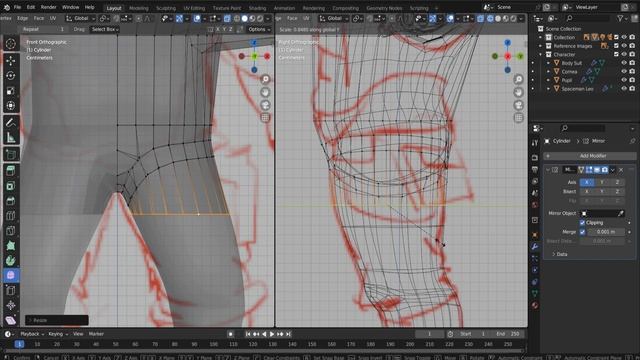Remove Mirror modifier with X button
The height and width of the screenshot is (360, 640).
tap(621, 170)
